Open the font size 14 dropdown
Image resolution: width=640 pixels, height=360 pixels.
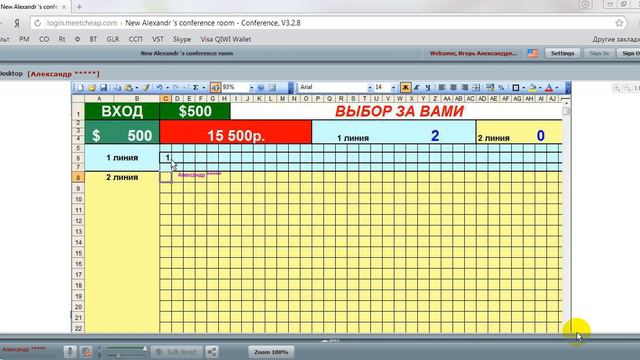click(x=393, y=87)
